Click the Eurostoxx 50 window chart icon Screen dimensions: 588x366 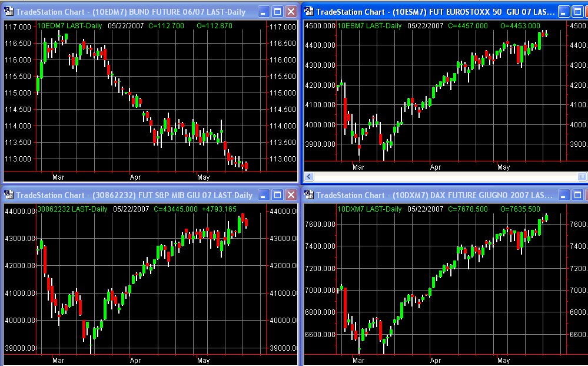(x=308, y=12)
